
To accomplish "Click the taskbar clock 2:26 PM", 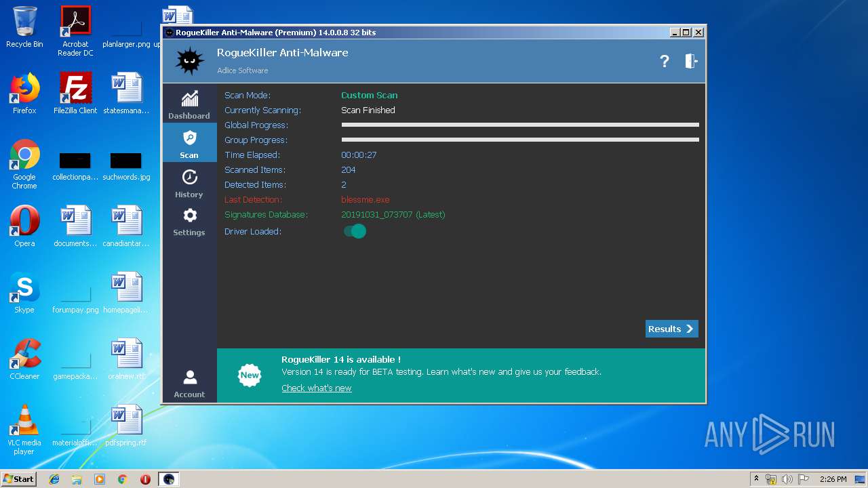I will (x=833, y=479).
